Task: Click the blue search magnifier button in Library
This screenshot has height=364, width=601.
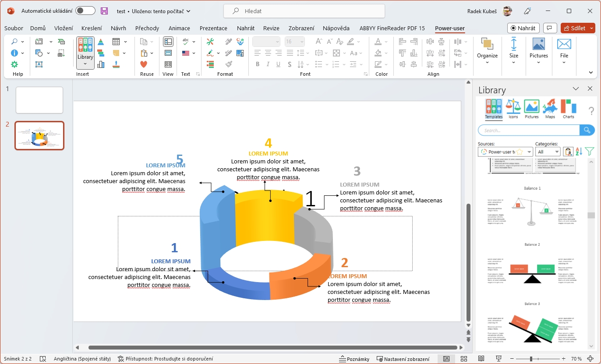Action: [587, 130]
